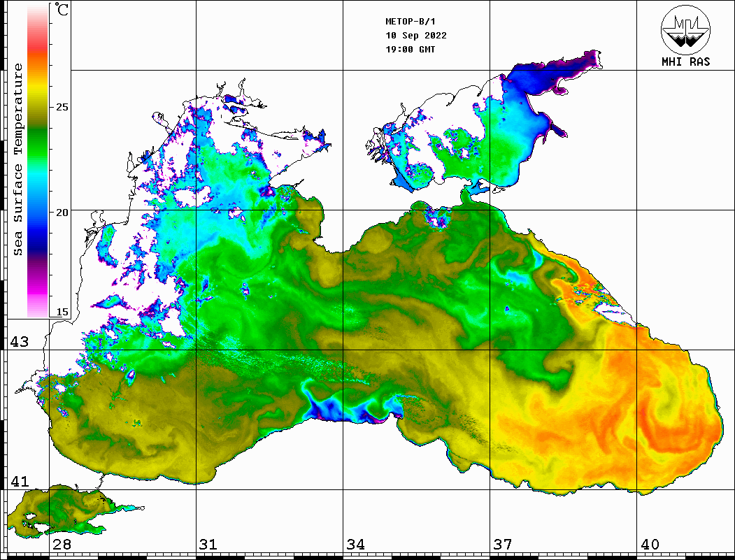This screenshot has width=735, height=560.
Task: Click the cold blue upwelling patch near Turkish coast
Action: pyautogui.click(x=352, y=408)
